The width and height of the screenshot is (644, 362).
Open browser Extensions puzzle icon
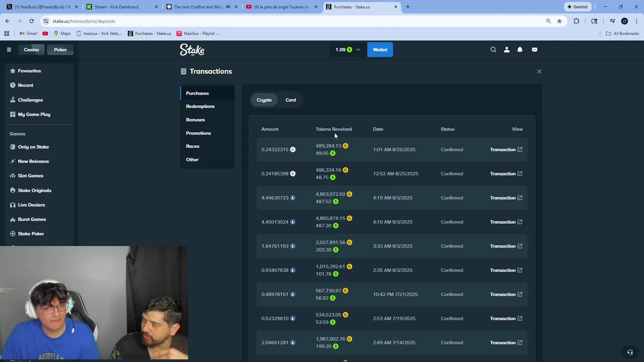576,21
